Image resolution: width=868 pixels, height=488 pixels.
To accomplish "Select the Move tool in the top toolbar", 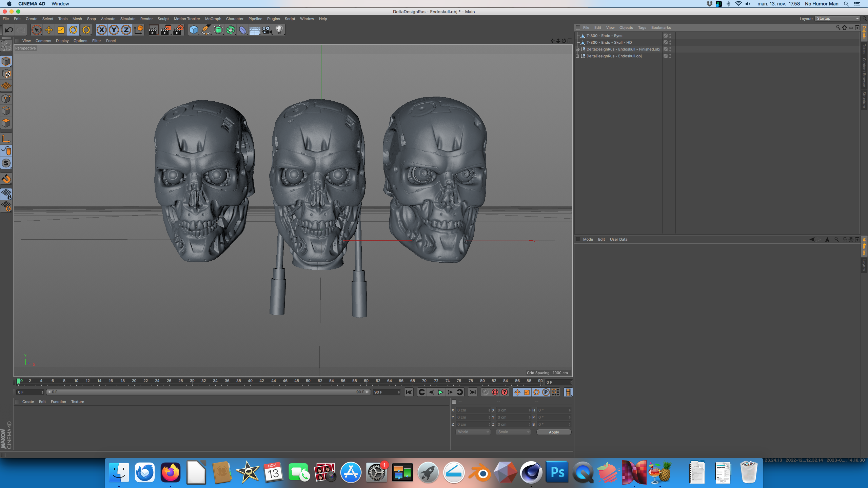I will pyautogui.click(x=49, y=30).
